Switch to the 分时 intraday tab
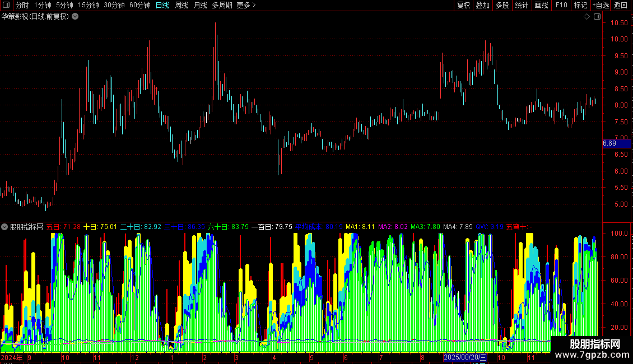633x364 pixels. tap(22, 5)
